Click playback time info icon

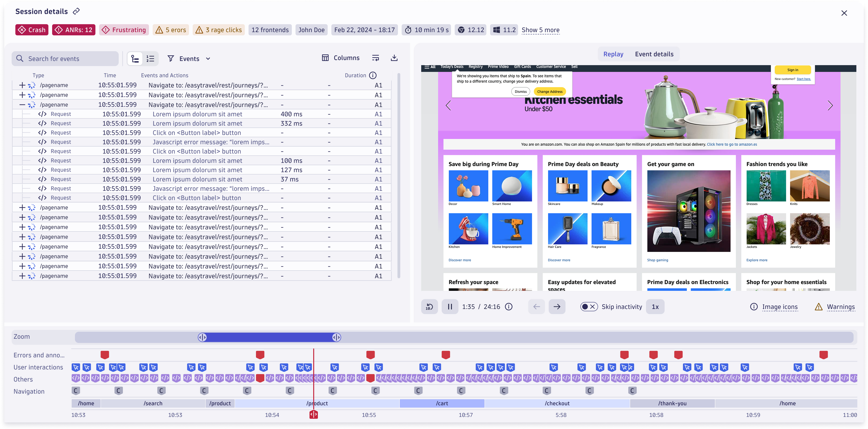pyautogui.click(x=509, y=307)
